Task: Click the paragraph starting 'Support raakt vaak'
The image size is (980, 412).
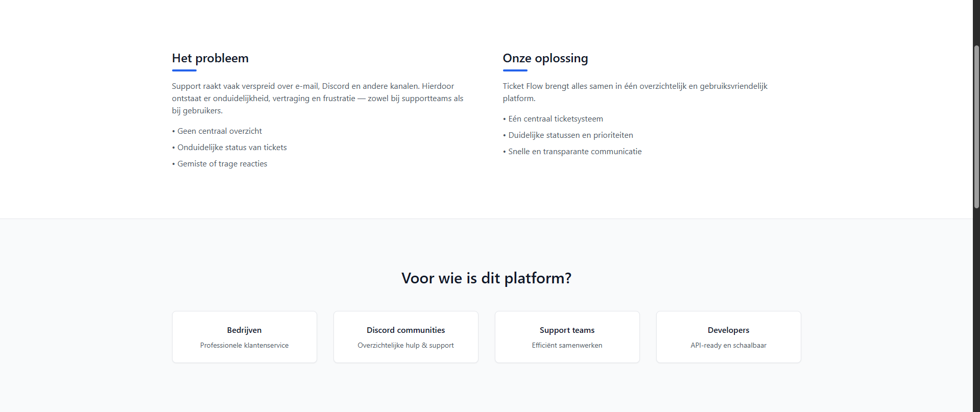Action: point(317,99)
